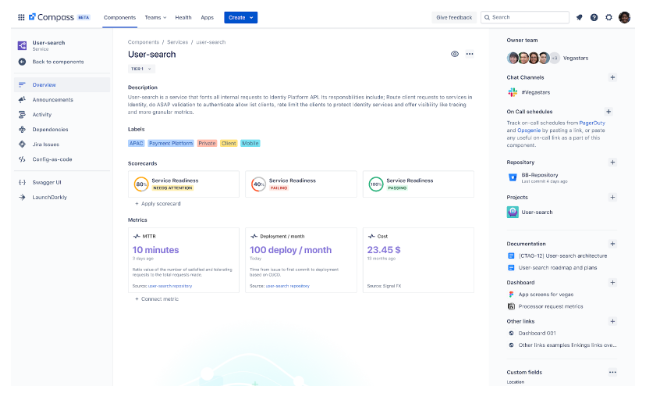Open the Vegastars owner team avatars

tap(533, 58)
